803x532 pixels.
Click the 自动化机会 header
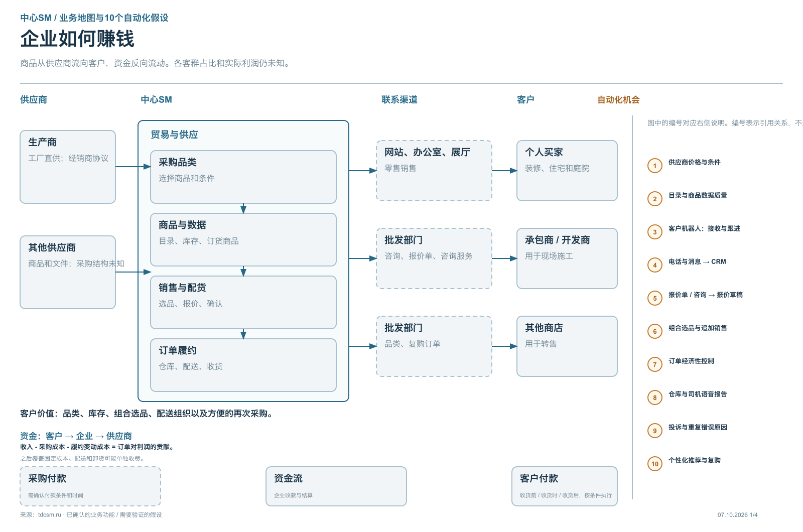(x=618, y=99)
